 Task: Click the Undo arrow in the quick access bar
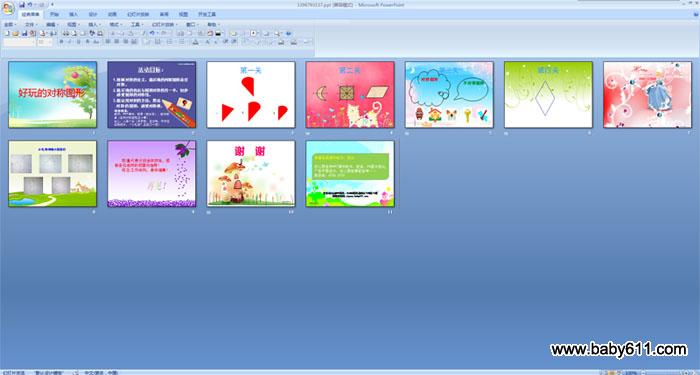(x=30, y=4)
